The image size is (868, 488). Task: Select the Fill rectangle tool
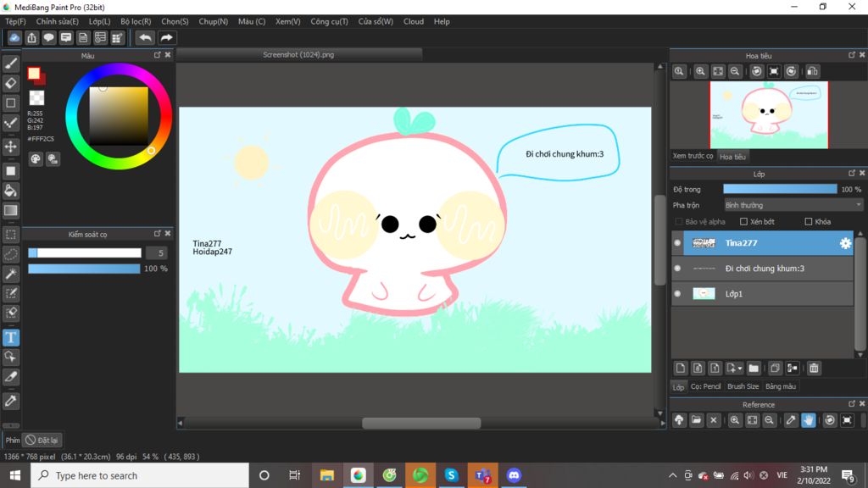point(10,171)
